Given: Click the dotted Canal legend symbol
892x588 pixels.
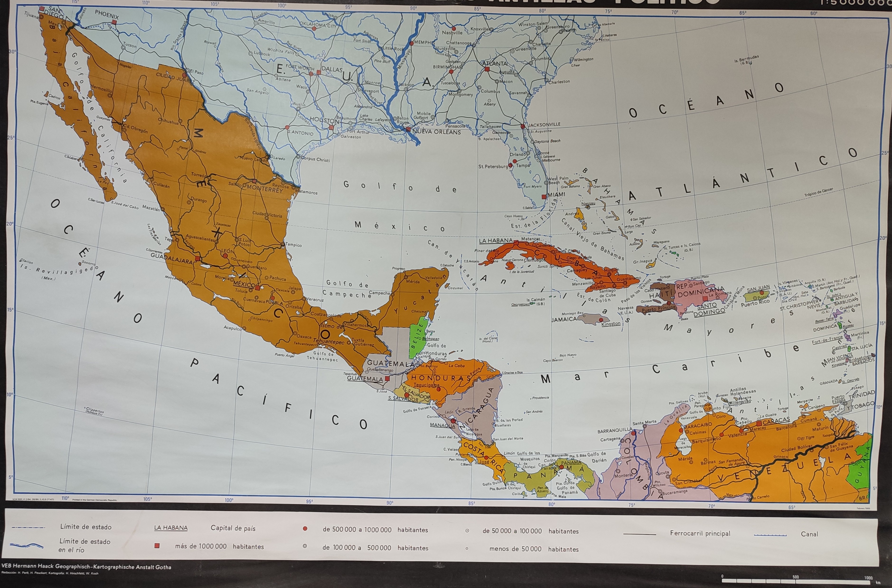Looking at the screenshot, I should [770, 535].
